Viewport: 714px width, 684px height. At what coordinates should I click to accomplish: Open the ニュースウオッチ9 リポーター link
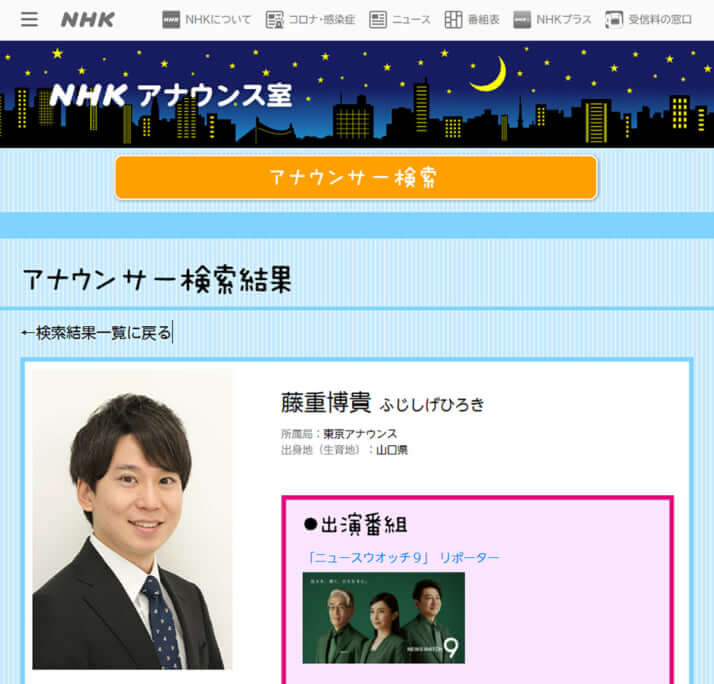403,557
